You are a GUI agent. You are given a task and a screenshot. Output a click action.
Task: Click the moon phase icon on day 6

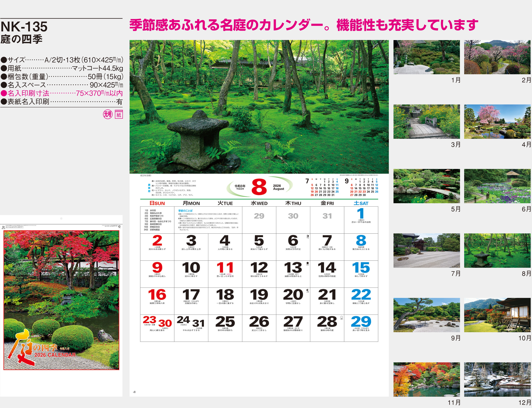point(307,236)
